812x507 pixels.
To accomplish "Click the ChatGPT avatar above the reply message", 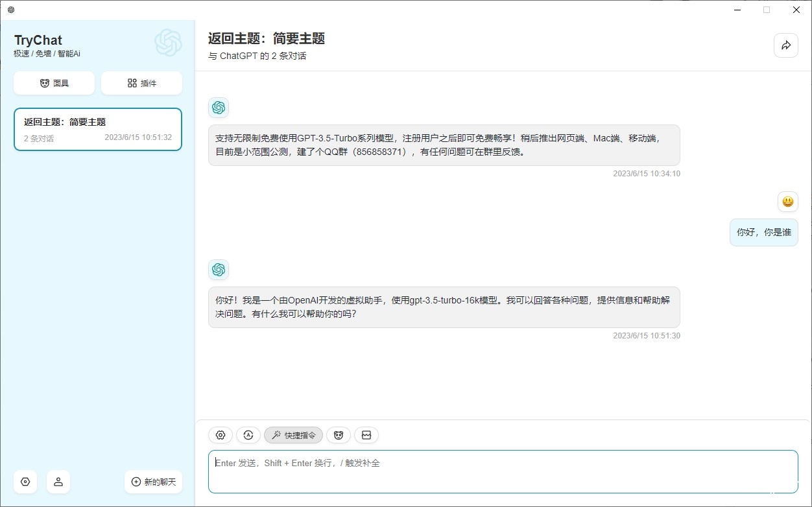I will tap(219, 270).
